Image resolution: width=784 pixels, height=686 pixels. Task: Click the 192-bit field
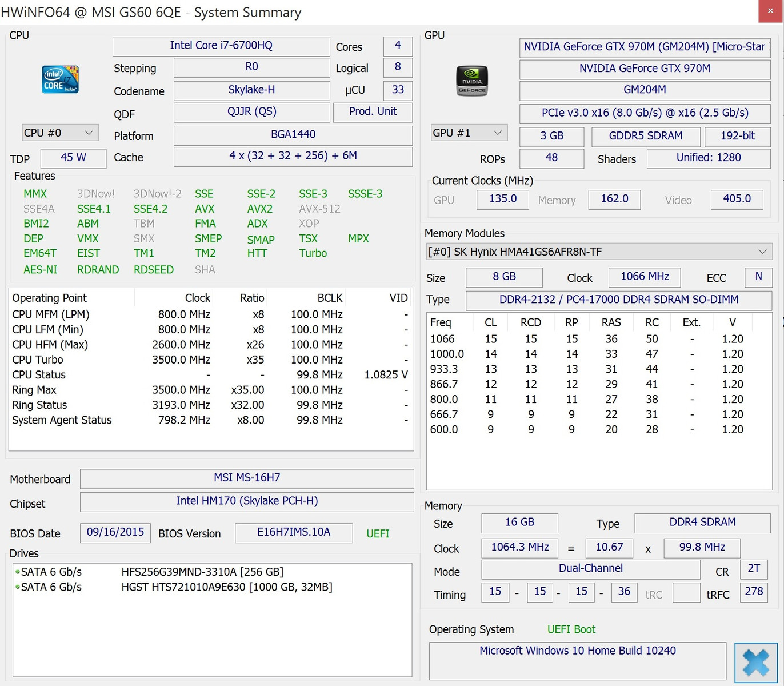point(737,136)
